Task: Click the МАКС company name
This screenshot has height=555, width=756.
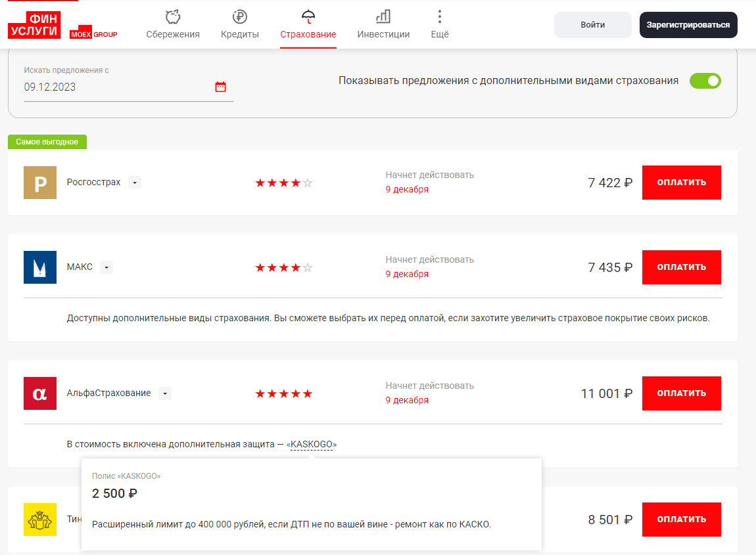Action: click(80, 267)
